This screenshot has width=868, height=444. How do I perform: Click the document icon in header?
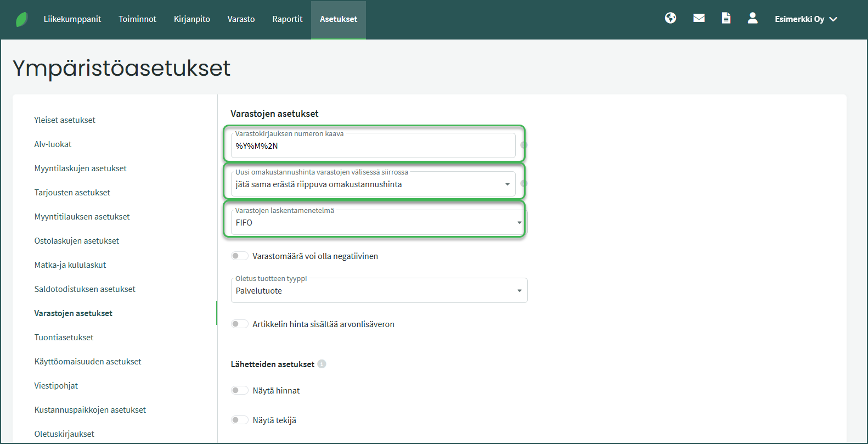pyautogui.click(x=726, y=18)
